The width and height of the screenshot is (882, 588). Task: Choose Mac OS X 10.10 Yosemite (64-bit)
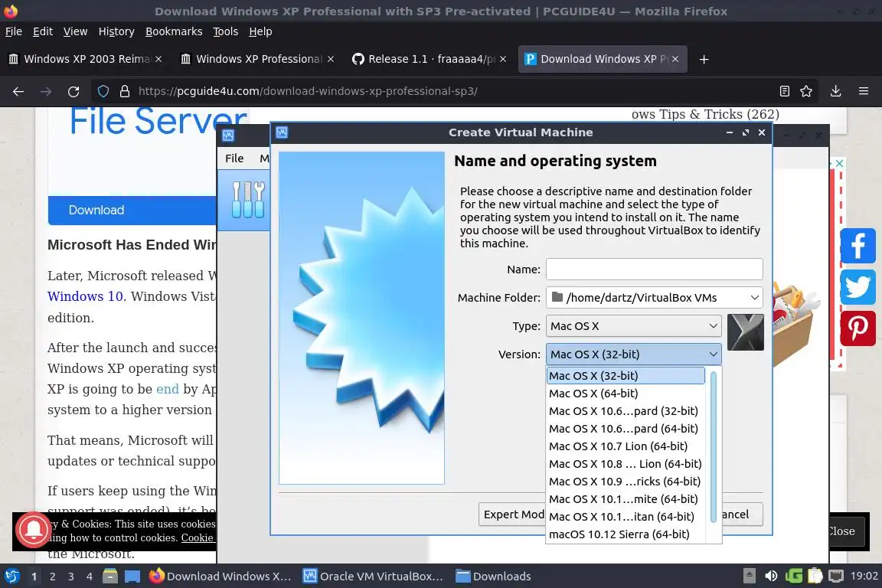626,499
